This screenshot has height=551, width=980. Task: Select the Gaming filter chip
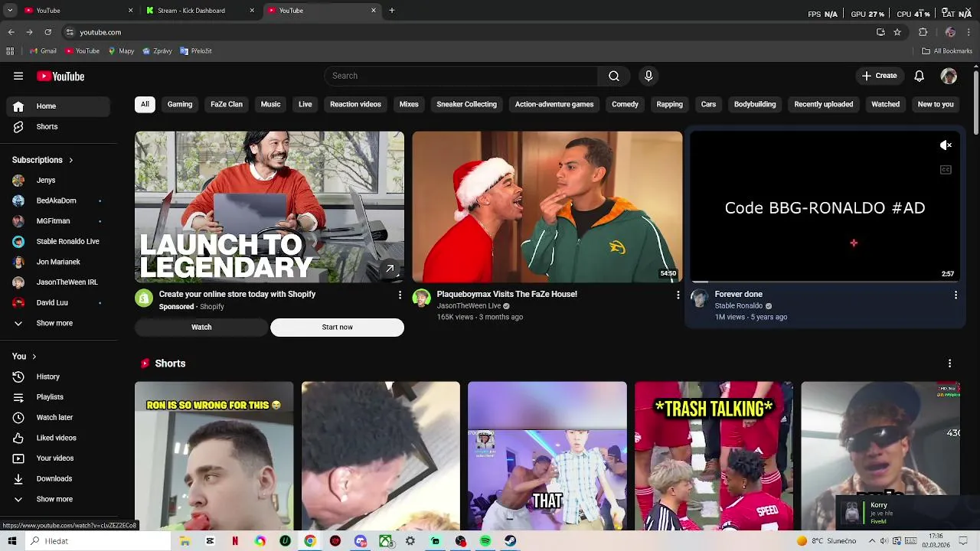(x=180, y=104)
